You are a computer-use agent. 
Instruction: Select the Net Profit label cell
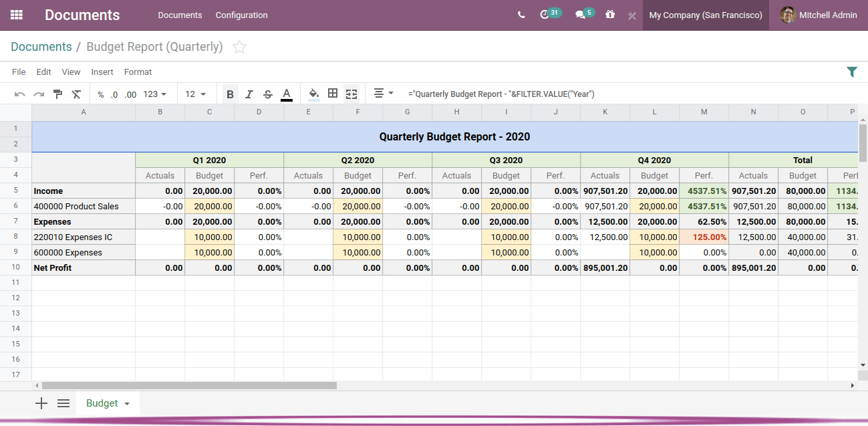[84, 268]
